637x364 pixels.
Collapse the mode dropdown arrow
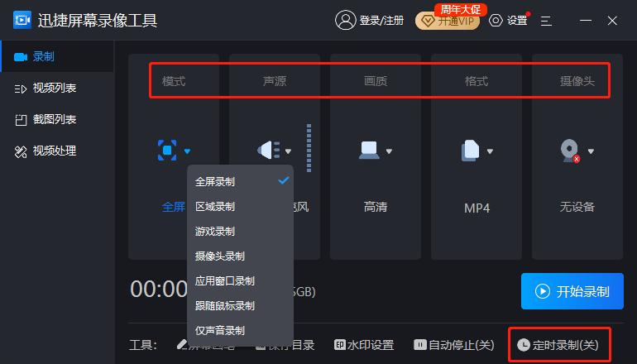187,151
